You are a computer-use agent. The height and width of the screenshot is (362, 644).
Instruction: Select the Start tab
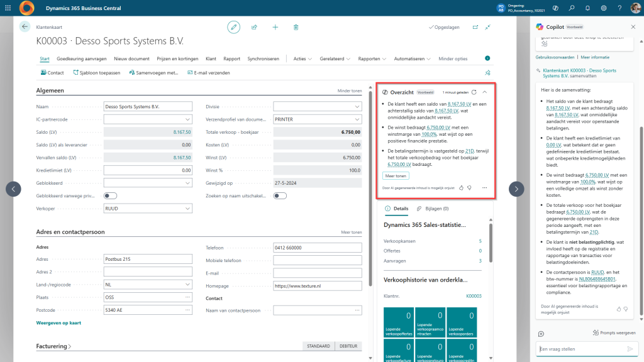(45, 58)
